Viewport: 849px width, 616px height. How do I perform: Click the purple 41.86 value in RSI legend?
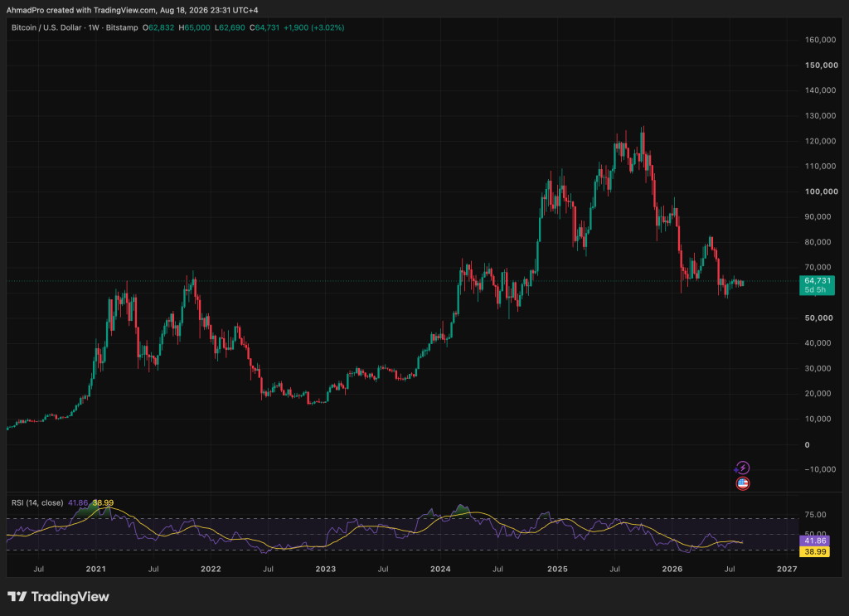pyautogui.click(x=78, y=503)
